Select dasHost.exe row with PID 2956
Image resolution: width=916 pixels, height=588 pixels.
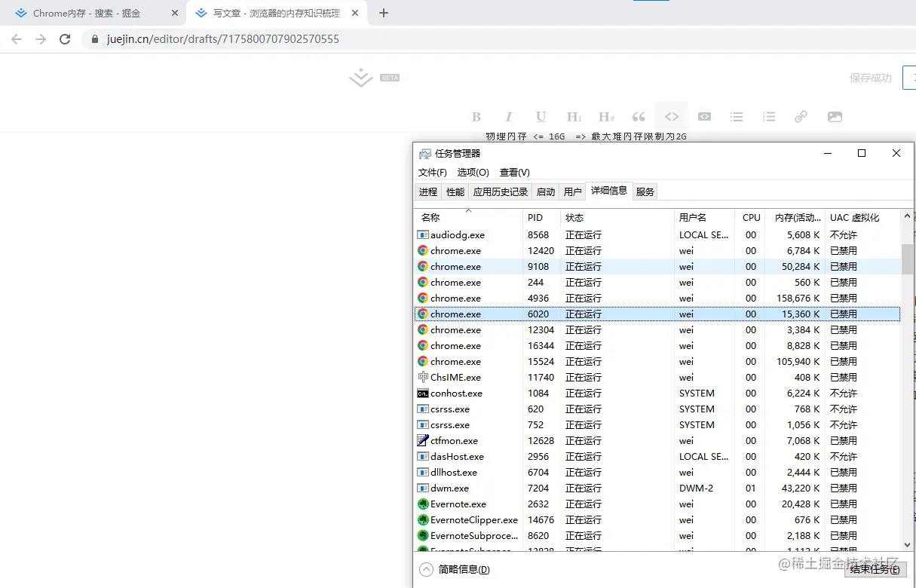point(657,456)
